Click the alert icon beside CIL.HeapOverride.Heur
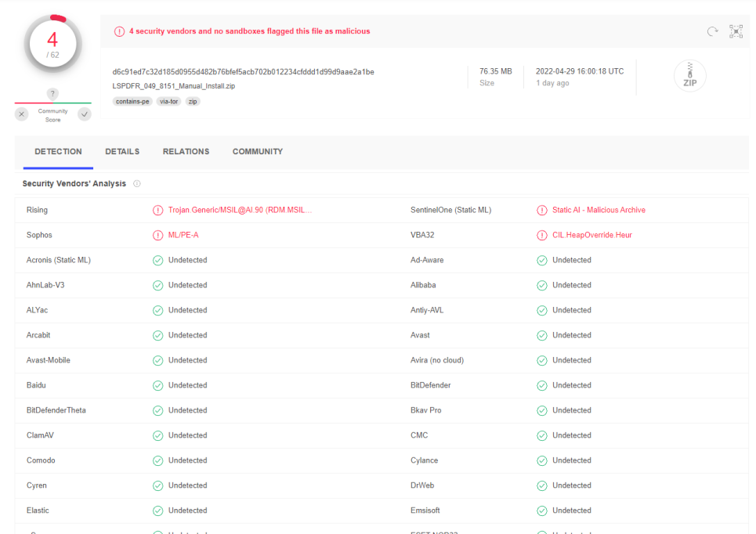 point(541,235)
